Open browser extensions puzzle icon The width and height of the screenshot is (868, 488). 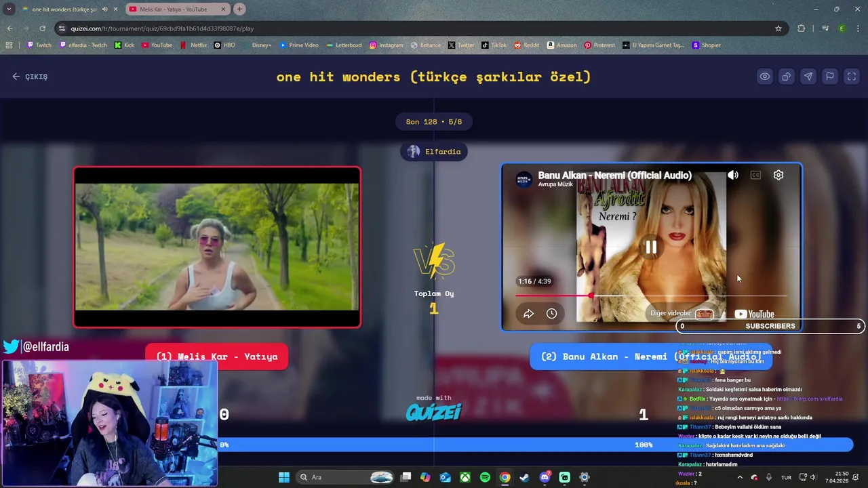802,28
